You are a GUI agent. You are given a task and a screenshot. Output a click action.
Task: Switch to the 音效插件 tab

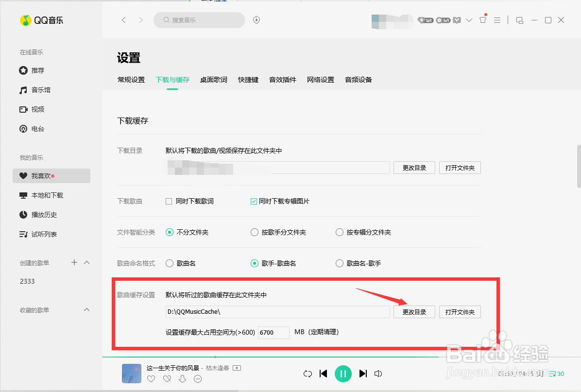tap(282, 80)
